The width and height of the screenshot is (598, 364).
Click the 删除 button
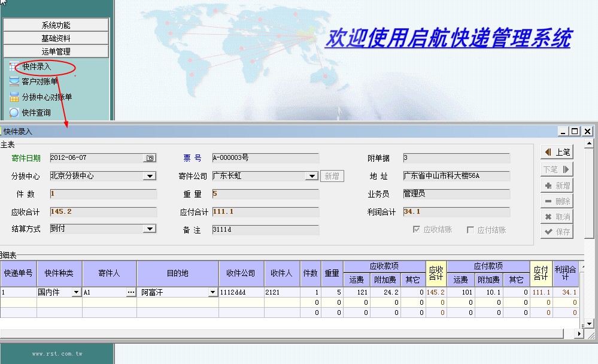[557, 201]
